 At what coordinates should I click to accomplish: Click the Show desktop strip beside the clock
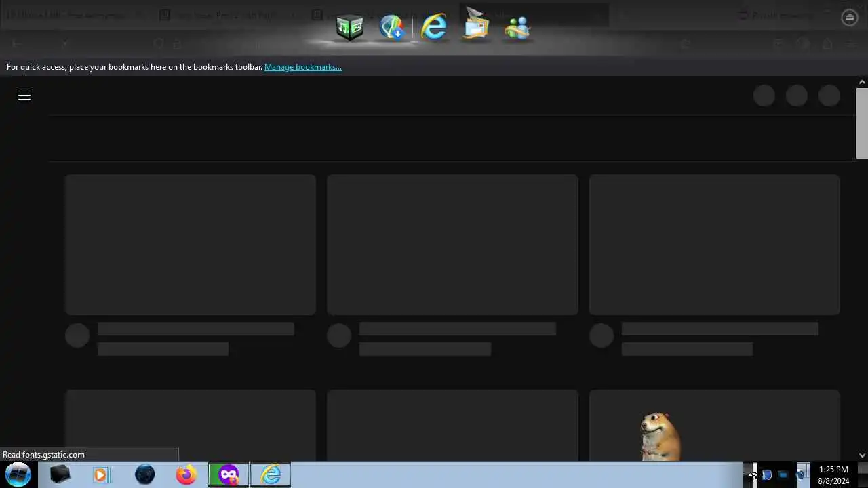click(863, 474)
